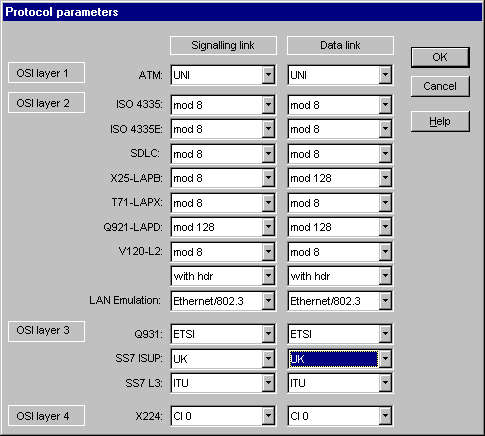This screenshot has width=485, height=436.
Task: Expand V120-L2 Data link mod 8 dropdown
Action: [385, 252]
